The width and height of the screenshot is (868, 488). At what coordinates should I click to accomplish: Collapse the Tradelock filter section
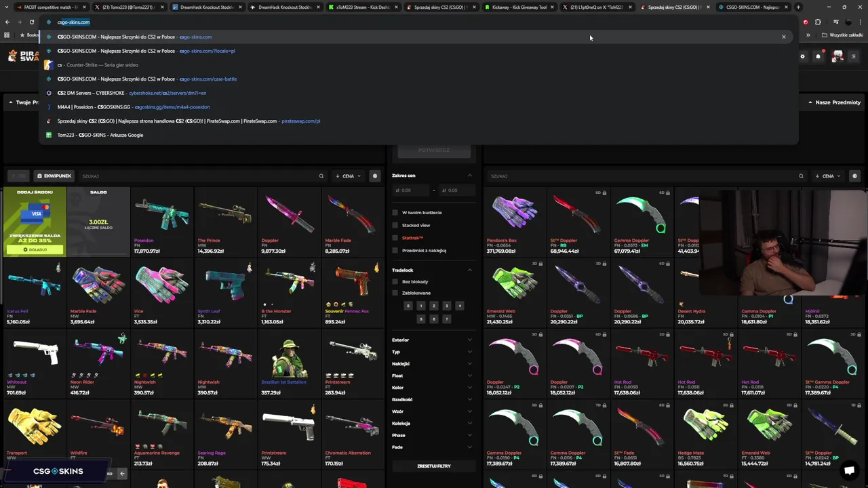[470, 270]
